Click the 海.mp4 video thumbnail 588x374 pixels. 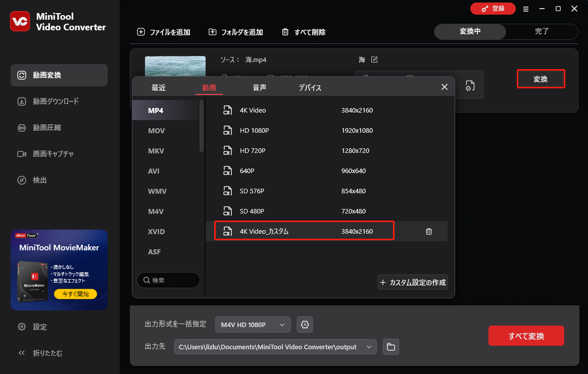click(x=175, y=66)
